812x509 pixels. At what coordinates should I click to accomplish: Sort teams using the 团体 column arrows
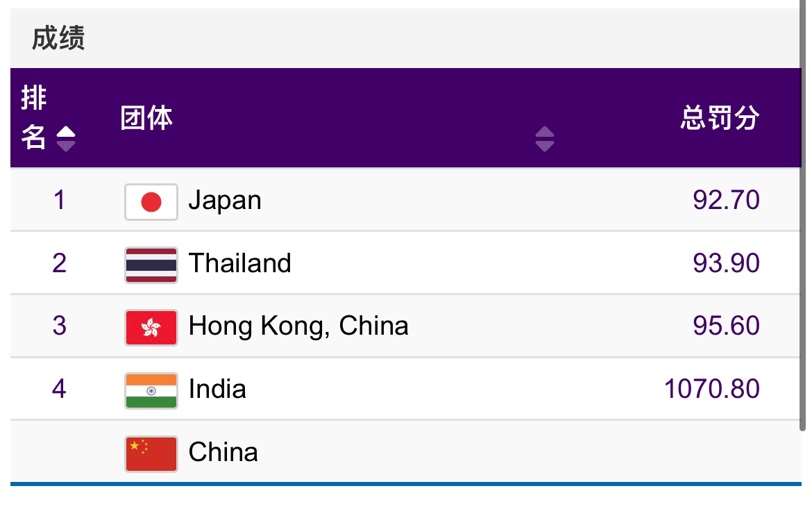point(544,138)
